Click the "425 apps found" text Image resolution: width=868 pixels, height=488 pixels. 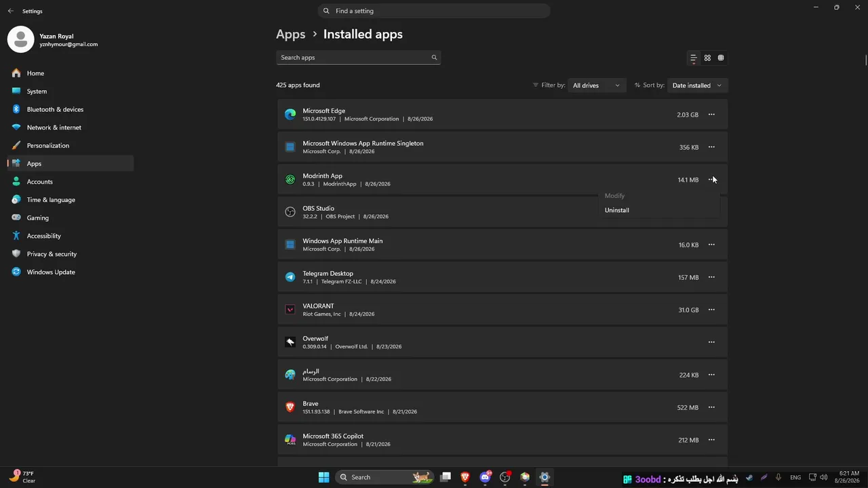coord(298,85)
